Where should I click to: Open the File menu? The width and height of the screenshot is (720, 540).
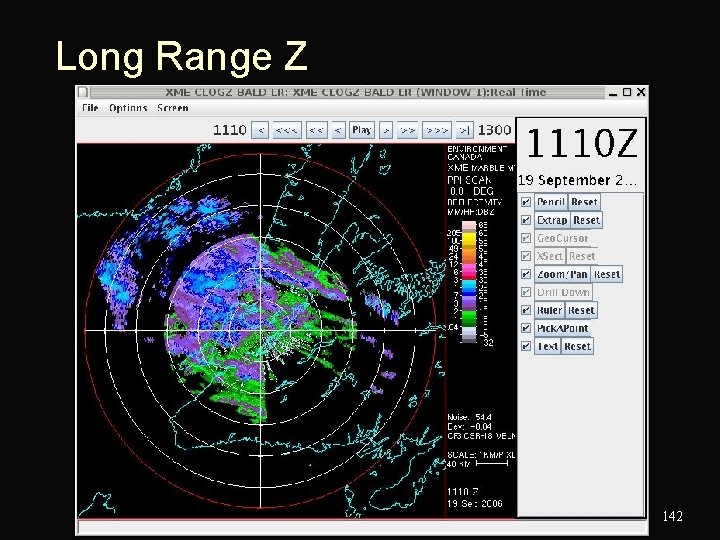tap(90, 108)
